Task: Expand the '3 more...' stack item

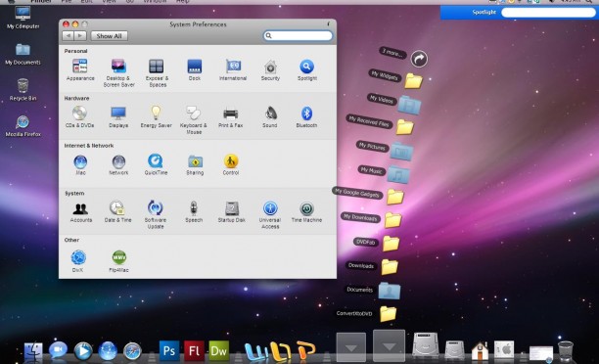Action: point(419,59)
